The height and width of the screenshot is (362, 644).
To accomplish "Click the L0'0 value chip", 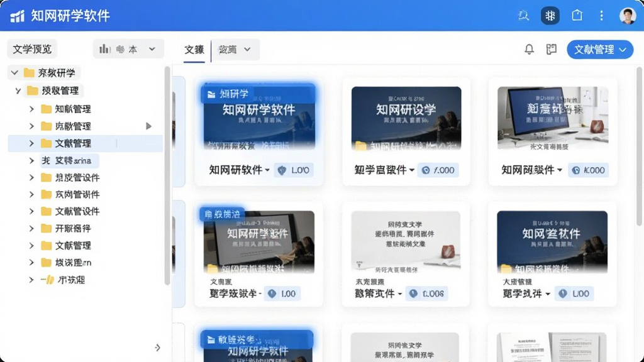I will pos(294,170).
